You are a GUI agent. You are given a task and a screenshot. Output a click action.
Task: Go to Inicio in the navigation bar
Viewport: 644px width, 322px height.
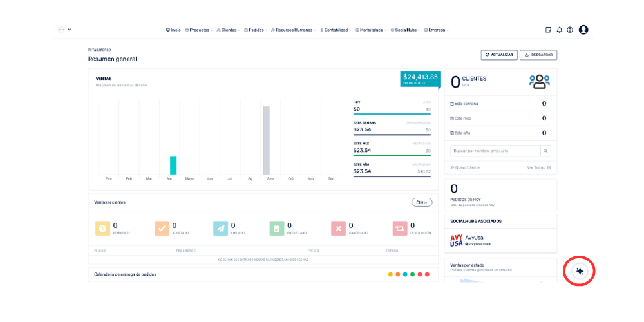coord(173,30)
